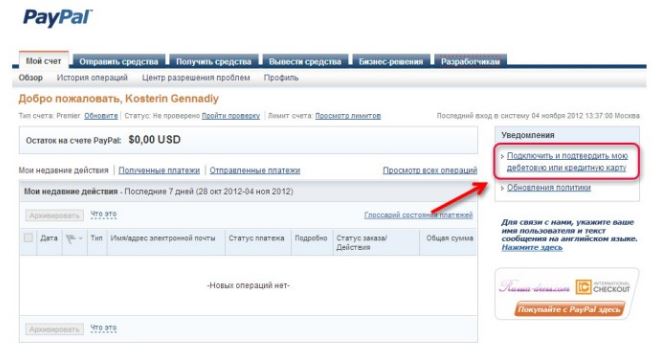Open the Отправить средства tab

[x=119, y=61]
